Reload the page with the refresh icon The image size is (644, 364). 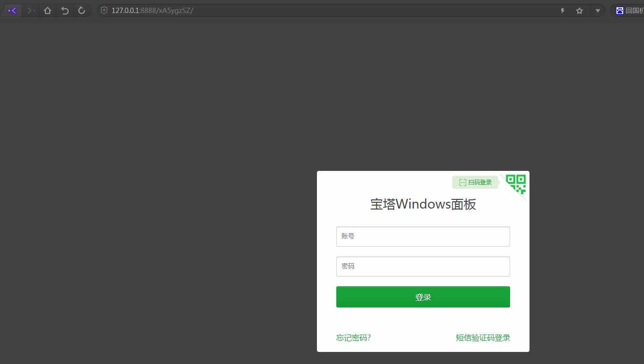pos(82,10)
